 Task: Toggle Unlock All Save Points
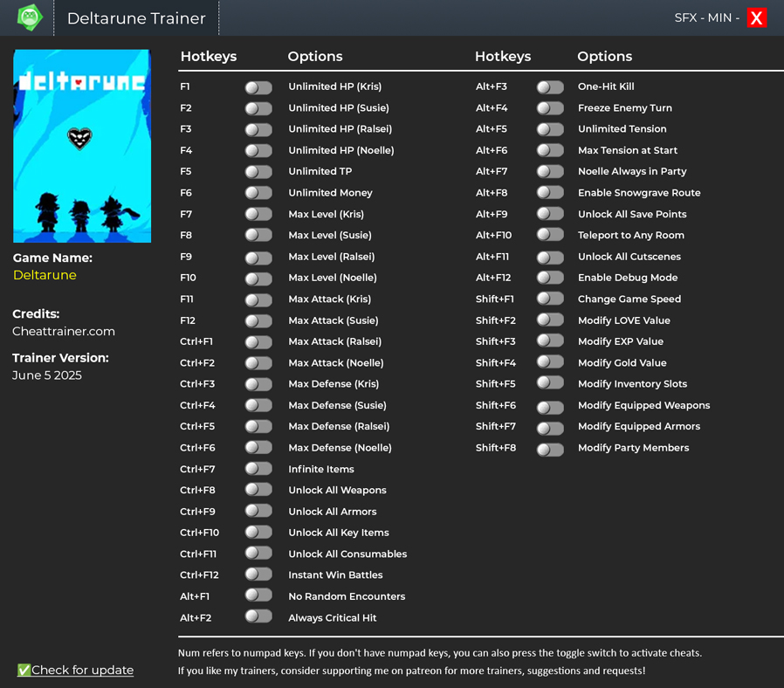pos(550,214)
